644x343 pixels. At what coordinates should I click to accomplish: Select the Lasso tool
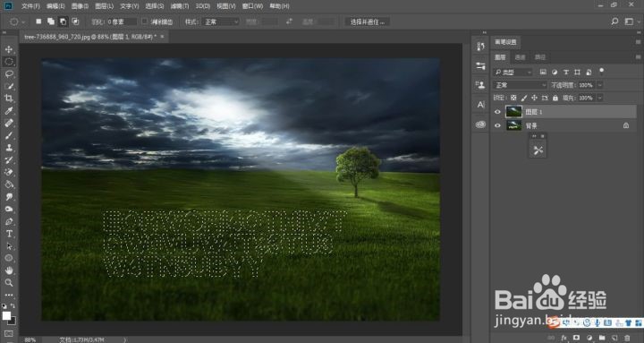click(x=9, y=74)
